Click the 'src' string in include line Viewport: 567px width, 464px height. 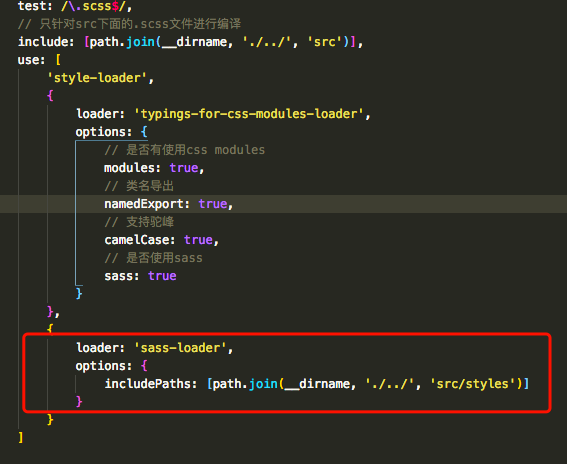tap(325, 42)
